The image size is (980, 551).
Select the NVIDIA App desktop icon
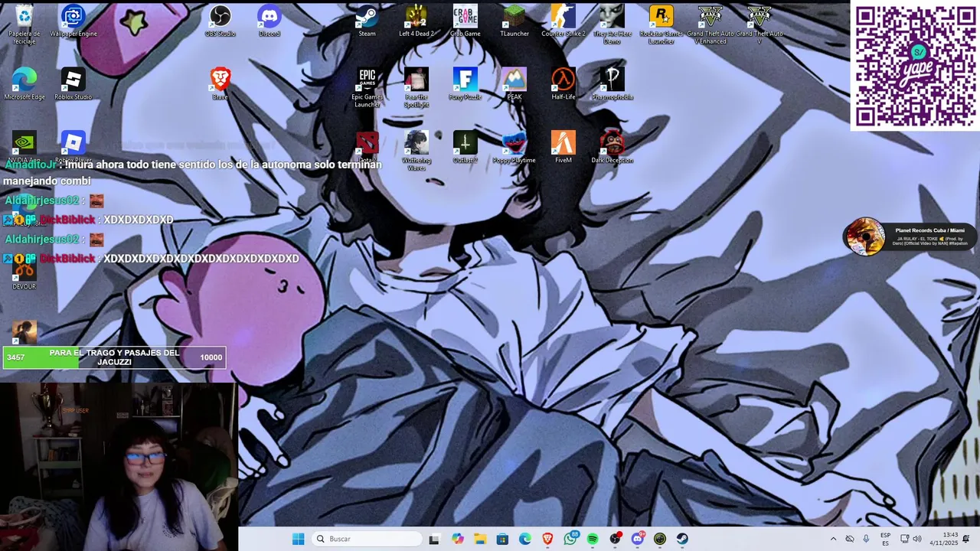click(x=24, y=147)
